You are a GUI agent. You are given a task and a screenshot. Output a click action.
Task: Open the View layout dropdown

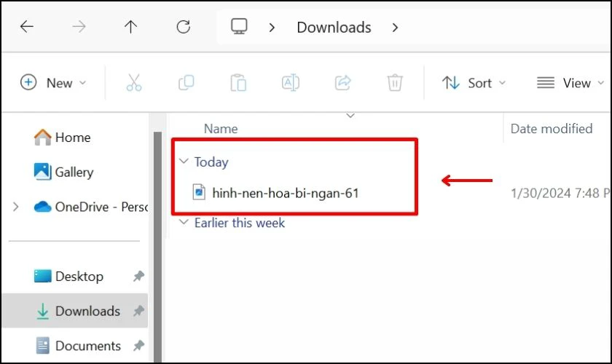[570, 83]
